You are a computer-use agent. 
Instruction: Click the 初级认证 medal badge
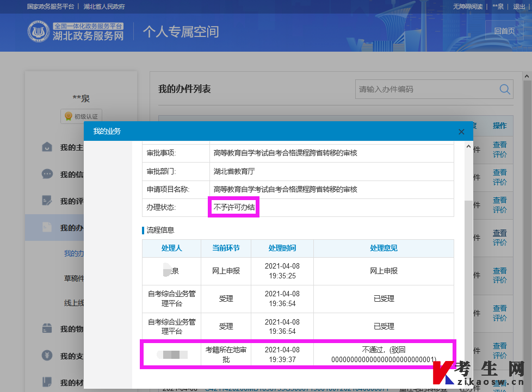point(81,116)
